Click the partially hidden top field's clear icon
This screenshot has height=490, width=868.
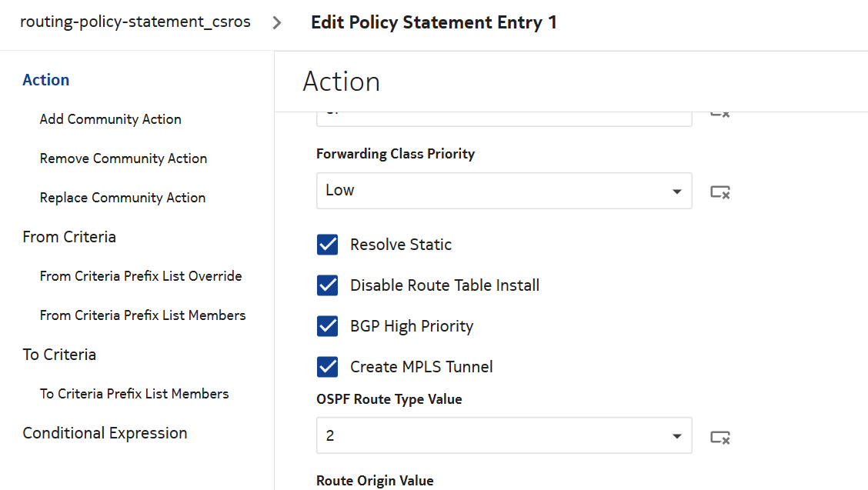tap(719, 115)
